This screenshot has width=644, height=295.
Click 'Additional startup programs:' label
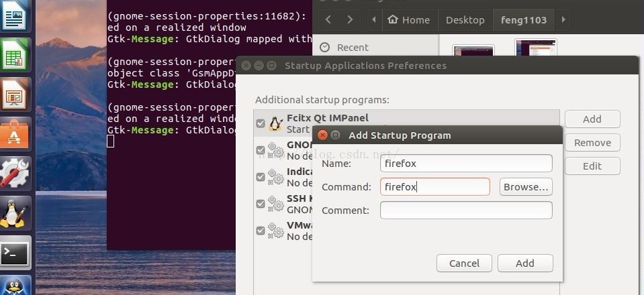click(322, 100)
